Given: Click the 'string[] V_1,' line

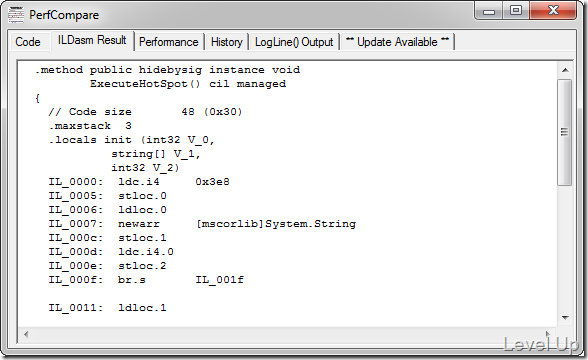Looking at the screenshot, I should tap(156, 154).
